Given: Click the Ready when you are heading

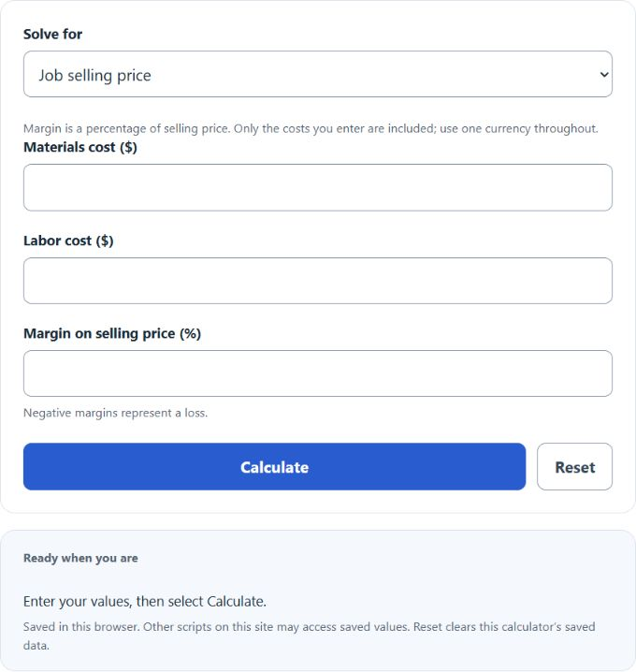Looking at the screenshot, I should point(80,558).
